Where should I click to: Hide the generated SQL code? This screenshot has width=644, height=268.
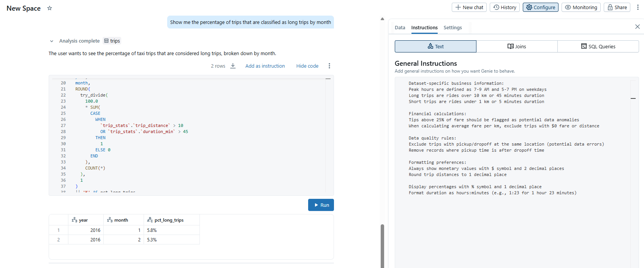click(307, 66)
